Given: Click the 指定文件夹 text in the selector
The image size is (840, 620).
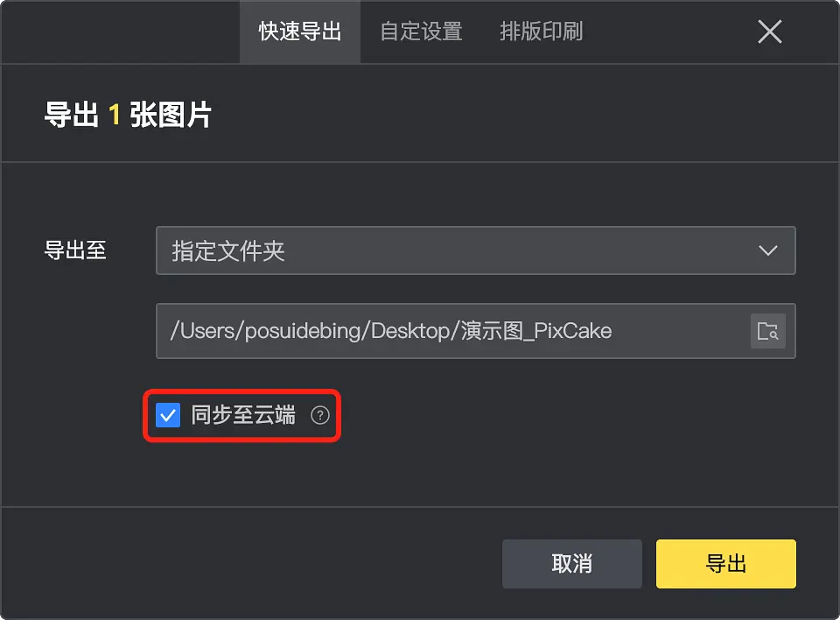Looking at the screenshot, I should coord(228,251).
